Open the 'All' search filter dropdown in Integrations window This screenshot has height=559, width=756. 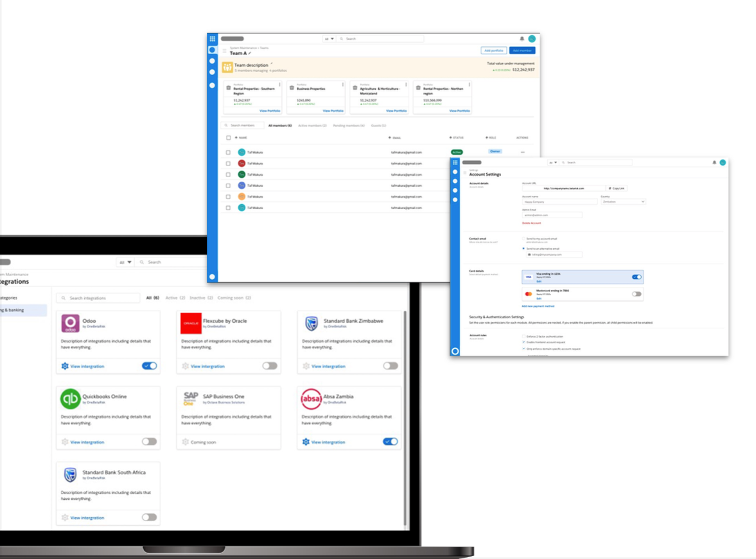(125, 262)
